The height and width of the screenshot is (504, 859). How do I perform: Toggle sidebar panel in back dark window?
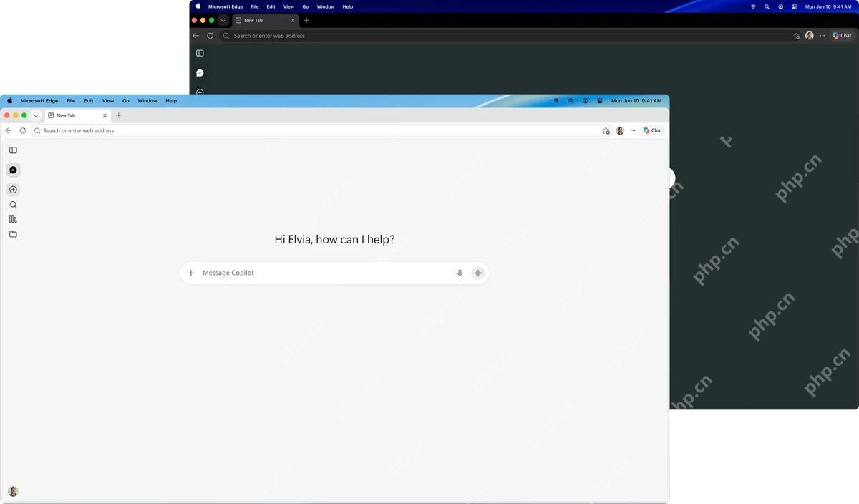pyautogui.click(x=200, y=53)
